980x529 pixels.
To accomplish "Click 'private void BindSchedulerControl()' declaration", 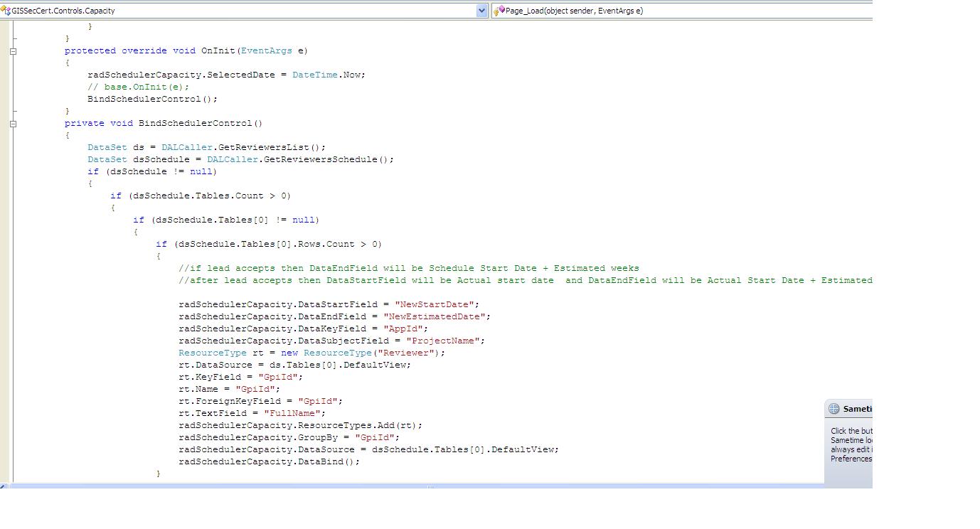I will (x=164, y=123).
